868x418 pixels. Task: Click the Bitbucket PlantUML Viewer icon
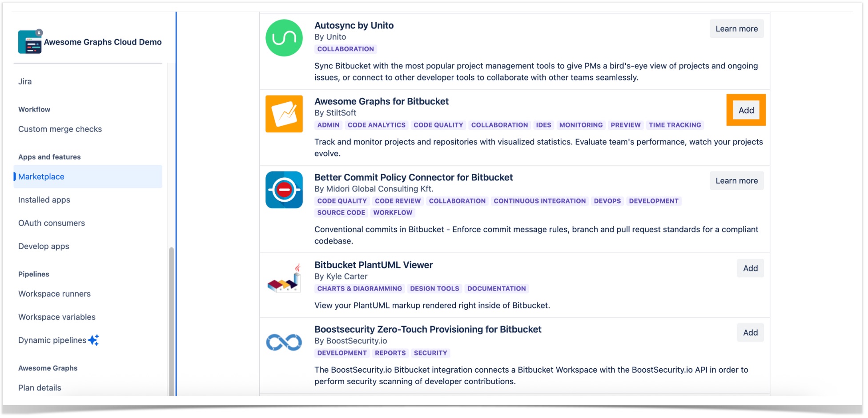(284, 279)
